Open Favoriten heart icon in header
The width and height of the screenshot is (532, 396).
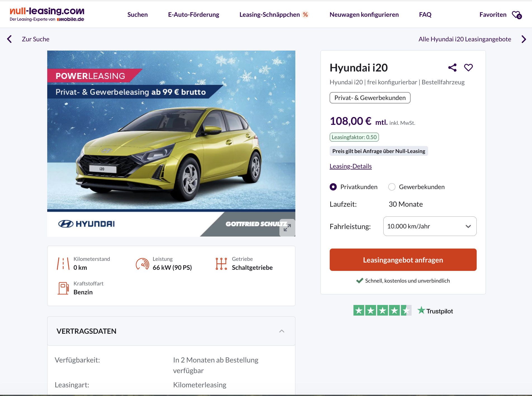pos(516,15)
